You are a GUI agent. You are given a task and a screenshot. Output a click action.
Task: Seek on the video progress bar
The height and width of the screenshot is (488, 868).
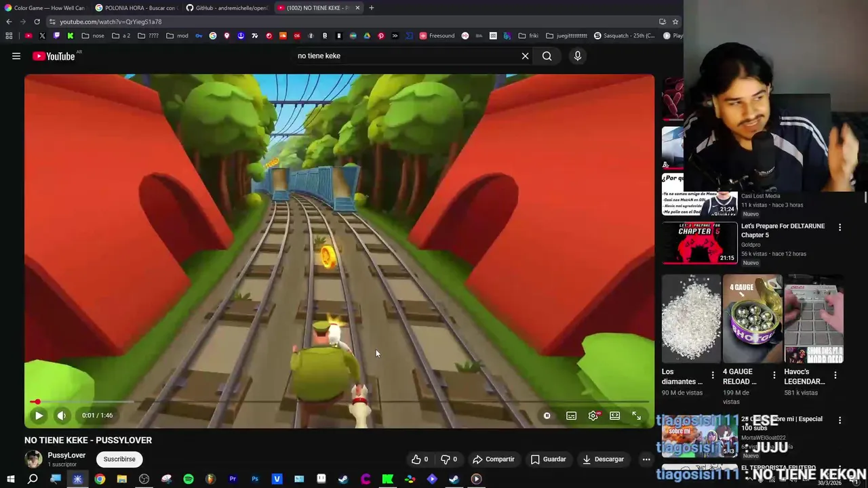339,402
